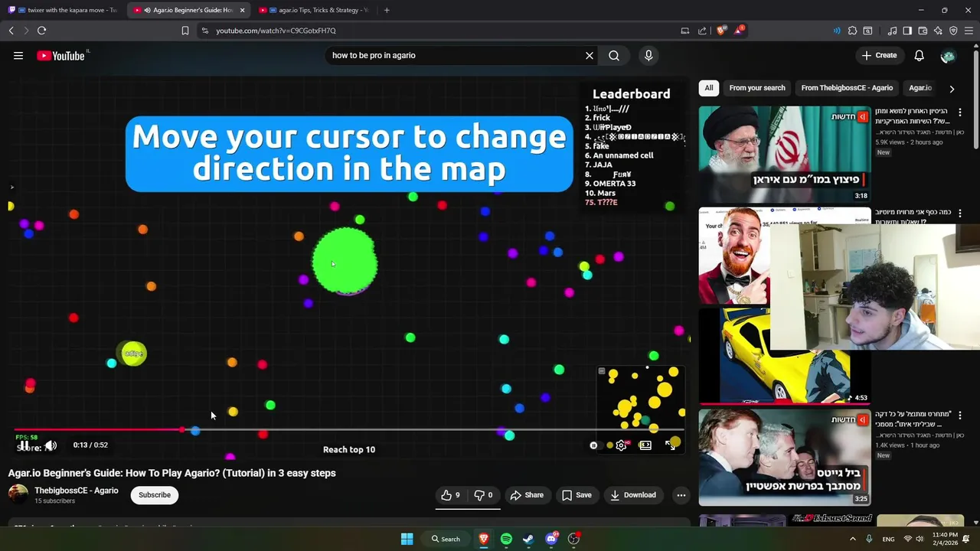This screenshot has height=551, width=980.
Task: Mute the video volume
Action: click(51, 445)
